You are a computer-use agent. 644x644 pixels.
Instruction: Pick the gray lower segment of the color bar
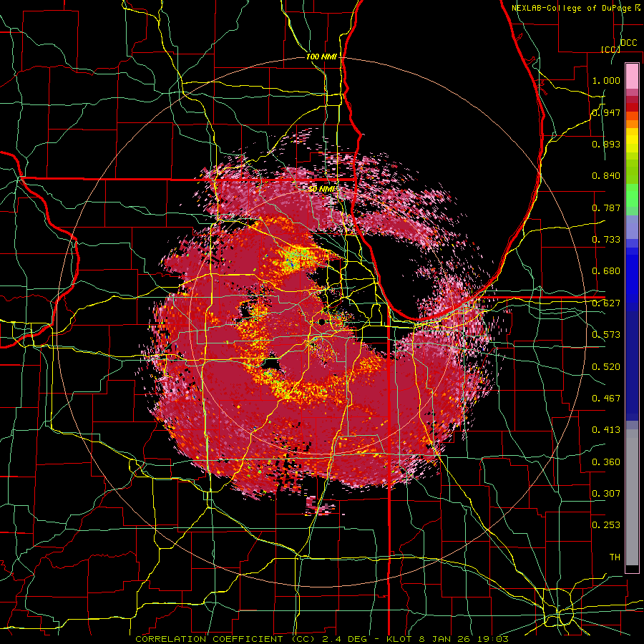632,497
